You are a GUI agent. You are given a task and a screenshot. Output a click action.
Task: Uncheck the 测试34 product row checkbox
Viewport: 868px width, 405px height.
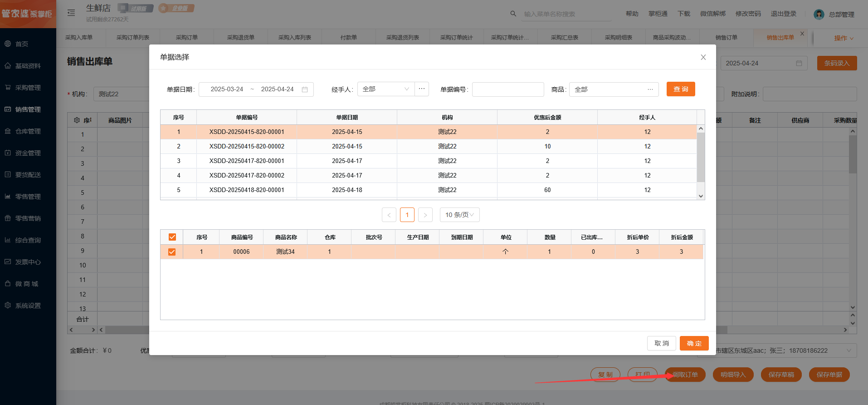pyautogui.click(x=172, y=252)
